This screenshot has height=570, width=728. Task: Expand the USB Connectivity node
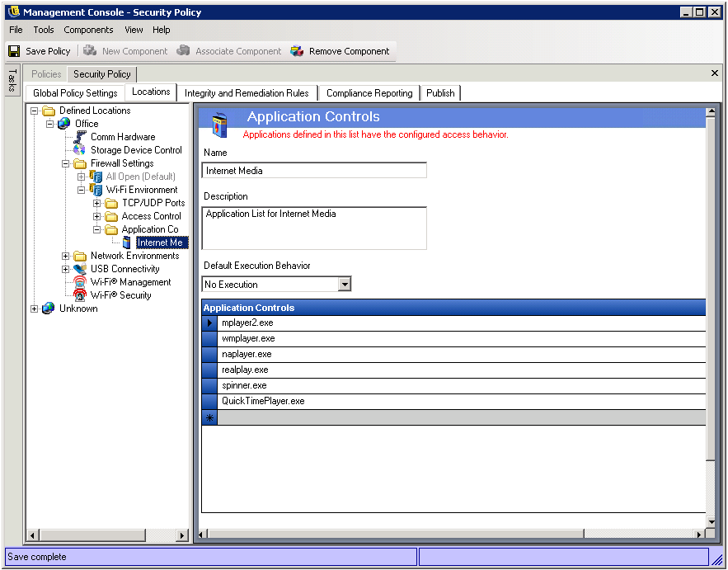pyautogui.click(x=65, y=269)
